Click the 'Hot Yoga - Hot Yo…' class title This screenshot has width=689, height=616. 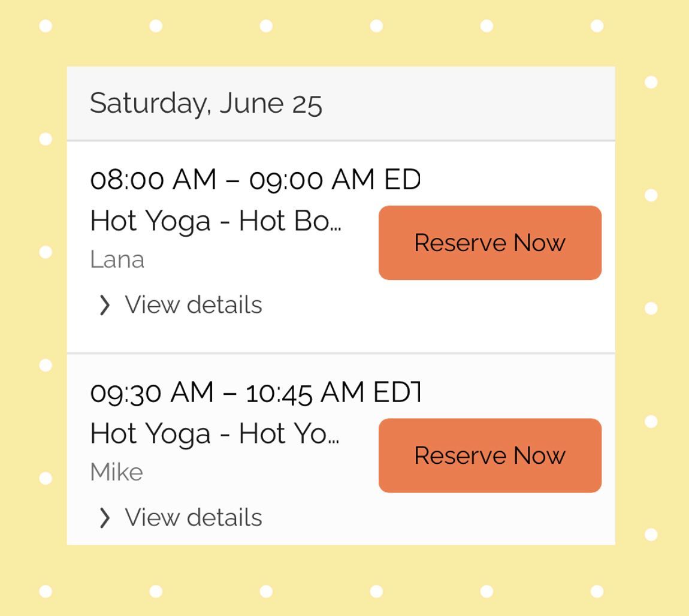point(214,434)
